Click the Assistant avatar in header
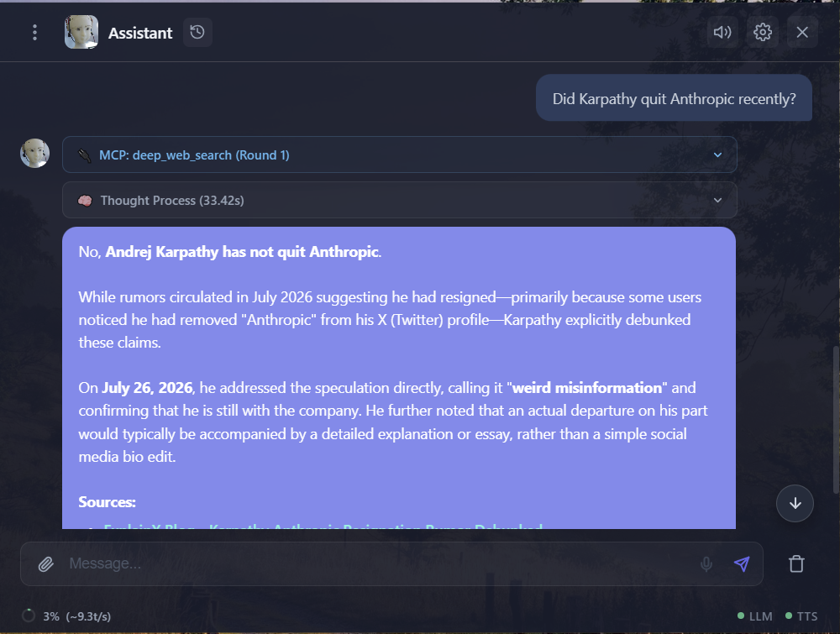The width and height of the screenshot is (840, 634). (x=81, y=32)
